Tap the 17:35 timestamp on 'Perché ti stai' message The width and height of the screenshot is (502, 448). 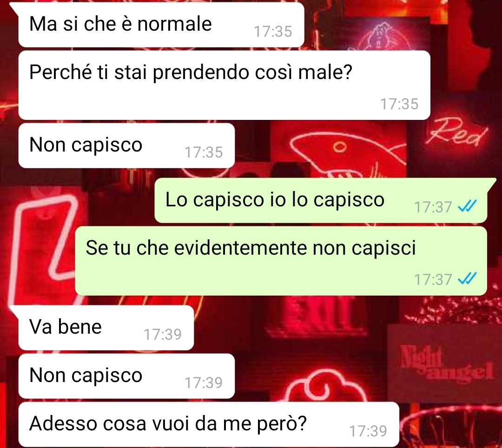click(399, 104)
